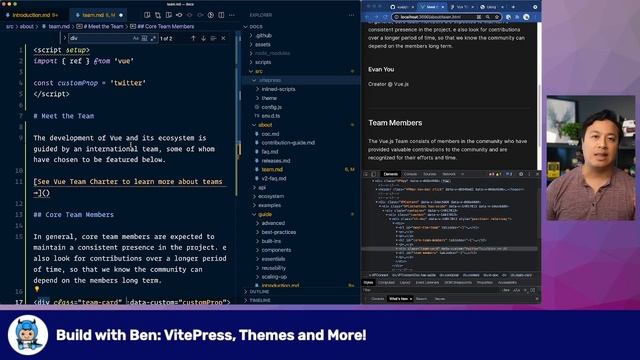Open DevTools Sources tab
The width and height of the screenshot is (640, 360).
[x=429, y=174]
